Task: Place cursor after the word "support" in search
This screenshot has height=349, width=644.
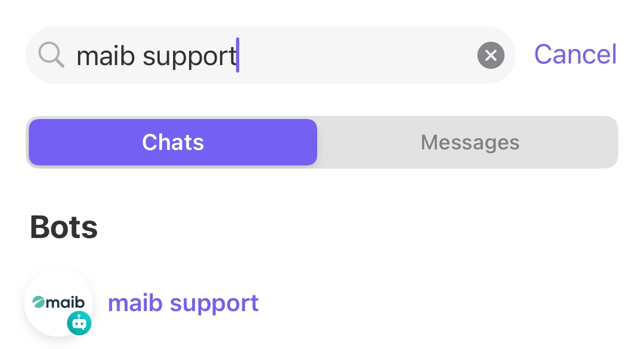Action: 238,55
